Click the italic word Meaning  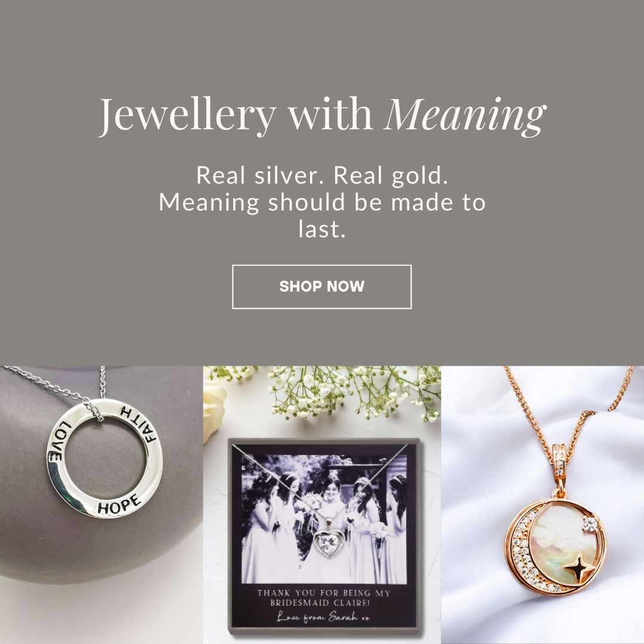(466, 115)
